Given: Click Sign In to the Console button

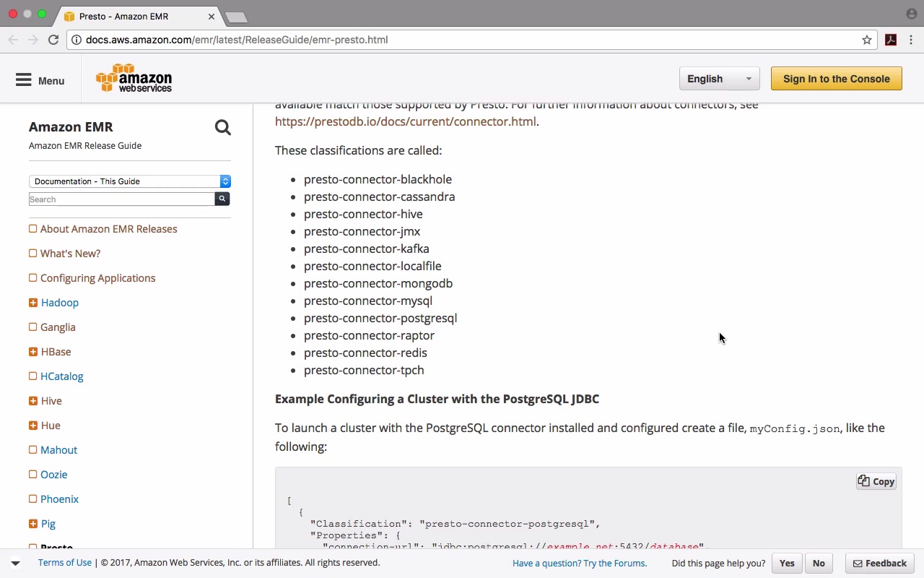Looking at the screenshot, I should coord(836,79).
